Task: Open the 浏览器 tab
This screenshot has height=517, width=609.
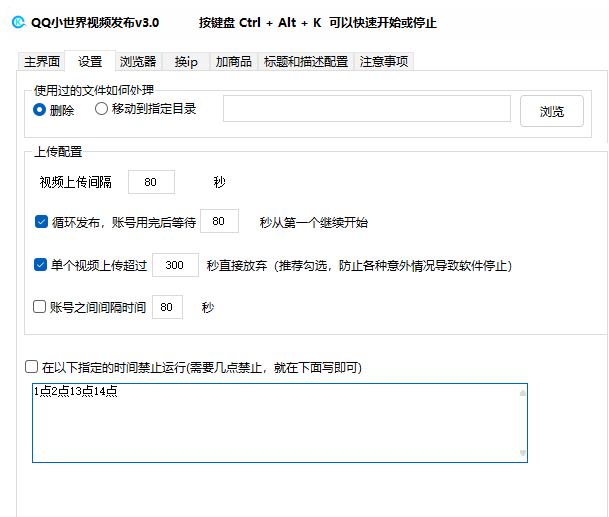Action: 138,62
